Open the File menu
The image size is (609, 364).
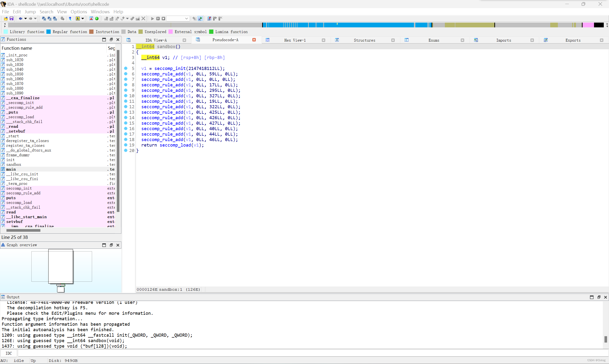[5, 11]
